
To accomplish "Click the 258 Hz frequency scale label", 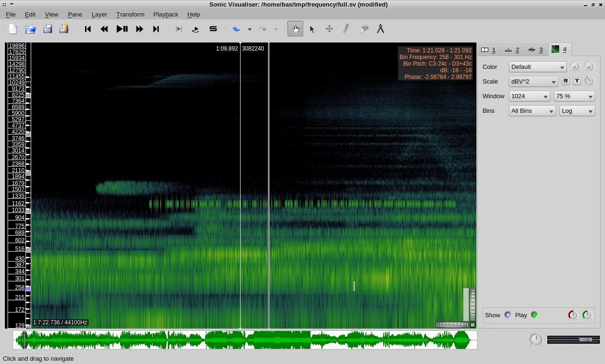I will click(x=20, y=288).
